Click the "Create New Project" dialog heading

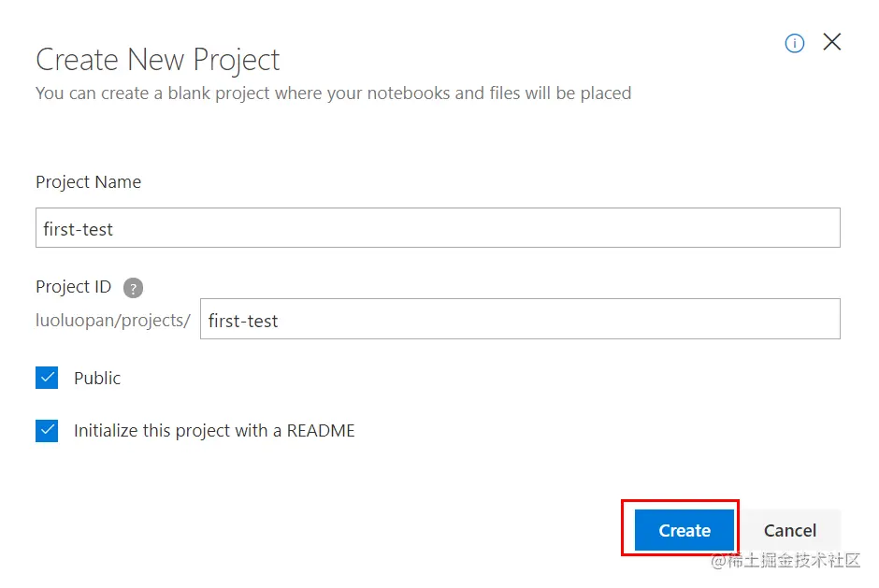click(x=157, y=60)
